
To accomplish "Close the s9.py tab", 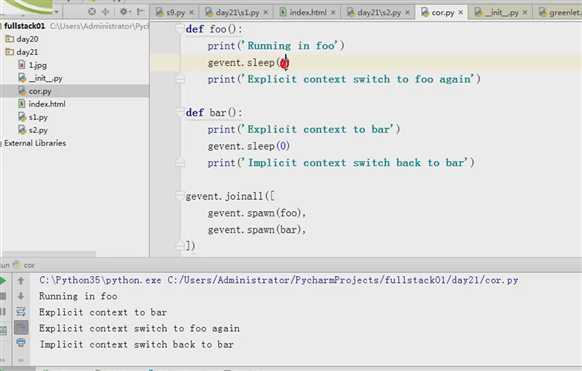I will click(x=192, y=13).
